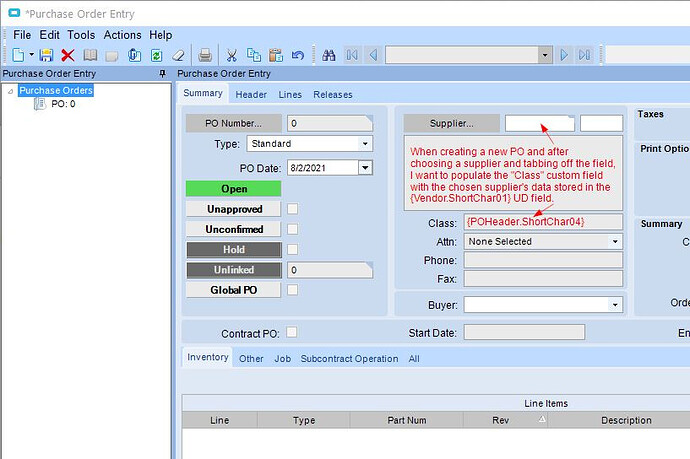The height and width of the screenshot is (459, 690).
Task: Open the Attn None Selected dropdown
Action: [615, 242]
